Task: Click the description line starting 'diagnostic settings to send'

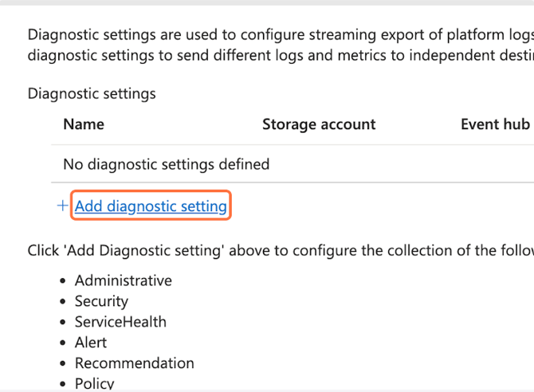Action: pos(279,56)
